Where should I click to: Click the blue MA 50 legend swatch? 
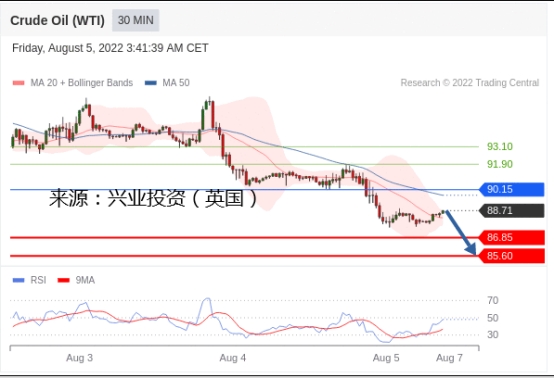(151, 83)
